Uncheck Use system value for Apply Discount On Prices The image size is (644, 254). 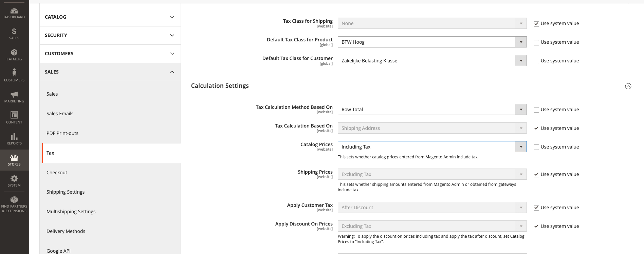[x=536, y=227]
